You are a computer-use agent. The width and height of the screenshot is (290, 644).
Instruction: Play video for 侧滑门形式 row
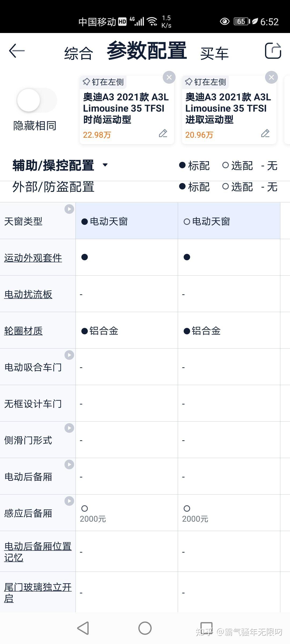coord(69,428)
